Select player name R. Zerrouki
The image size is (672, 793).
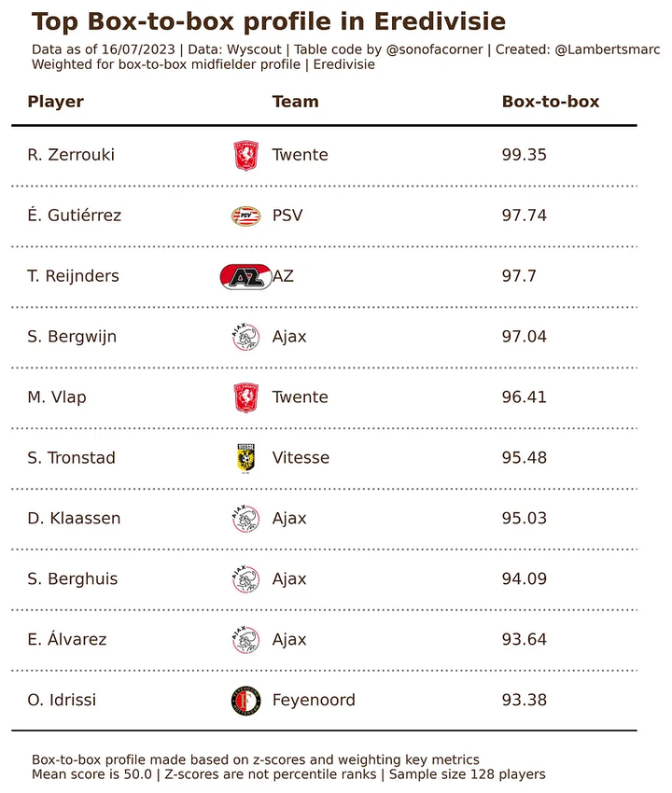pos(71,155)
